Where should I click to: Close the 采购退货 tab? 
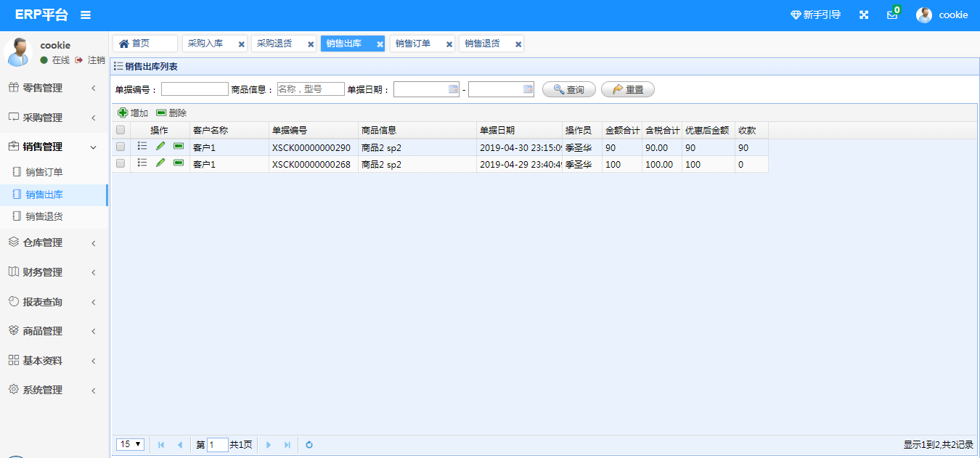311,44
